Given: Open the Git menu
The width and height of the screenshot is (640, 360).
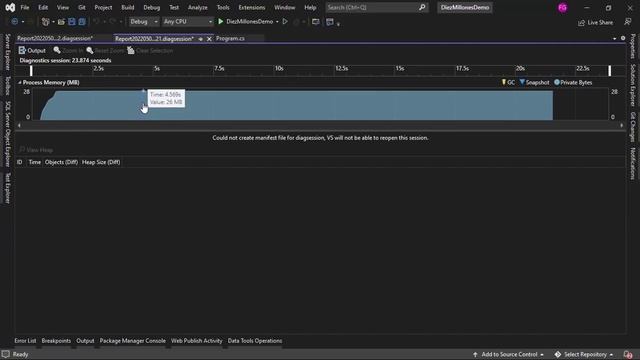Looking at the screenshot, I should pos(82,7).
